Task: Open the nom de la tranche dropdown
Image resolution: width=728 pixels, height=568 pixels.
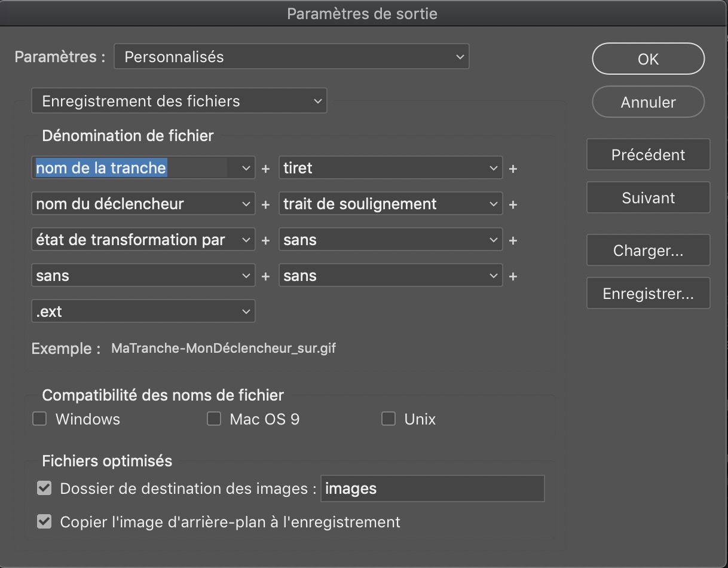Action: (142, 167)
